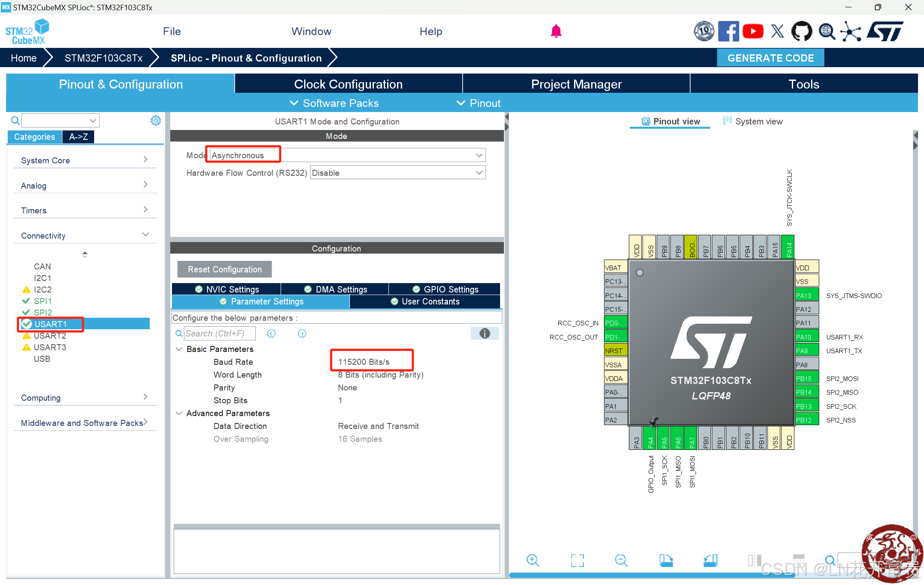Collapse the Basic Parameters section
Image resolution: width=924 pixels, height=585 pixels.
click(x=179, y=349)
